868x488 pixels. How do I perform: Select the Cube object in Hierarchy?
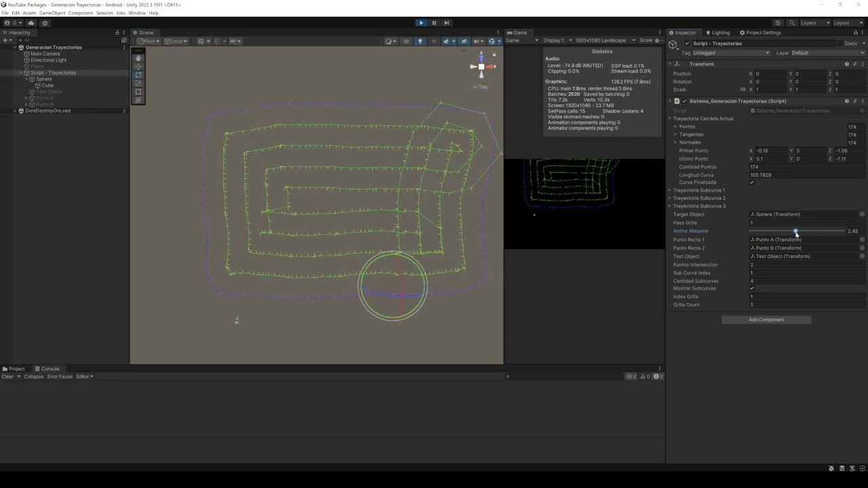point(47,85)
